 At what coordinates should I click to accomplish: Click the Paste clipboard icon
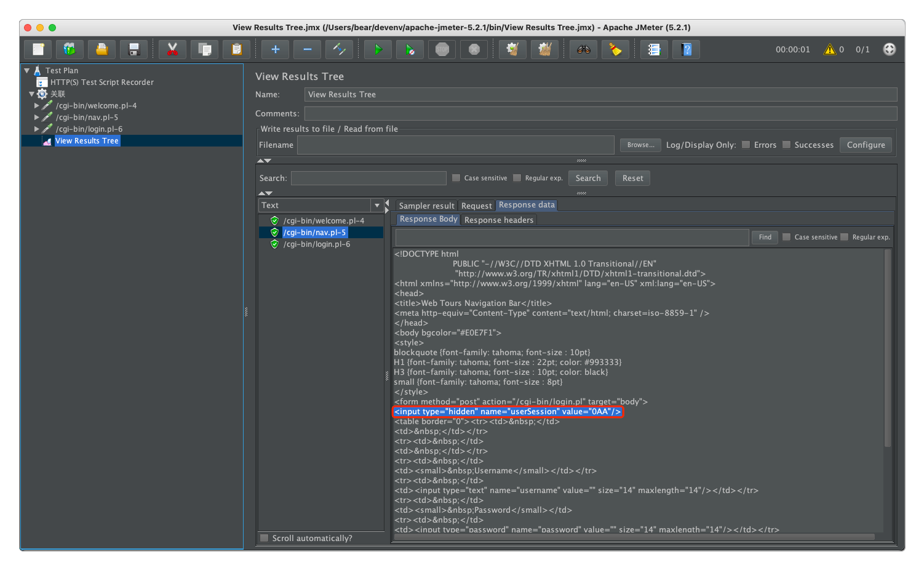click(236, 49)
